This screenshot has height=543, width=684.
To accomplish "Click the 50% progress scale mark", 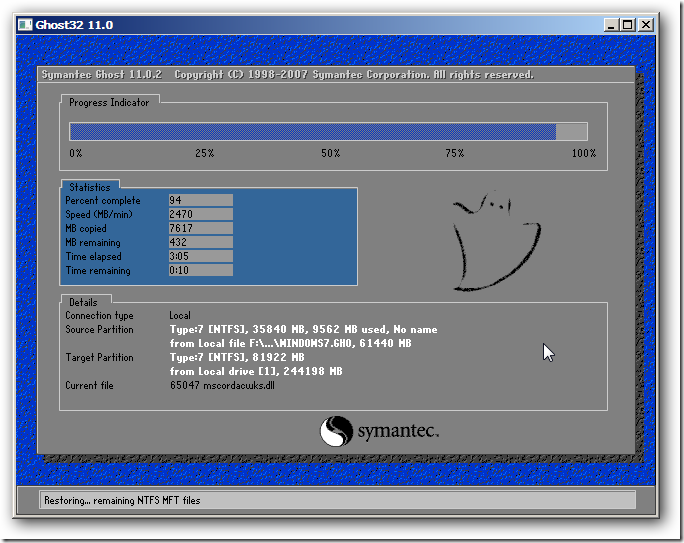I will [331, 153].
